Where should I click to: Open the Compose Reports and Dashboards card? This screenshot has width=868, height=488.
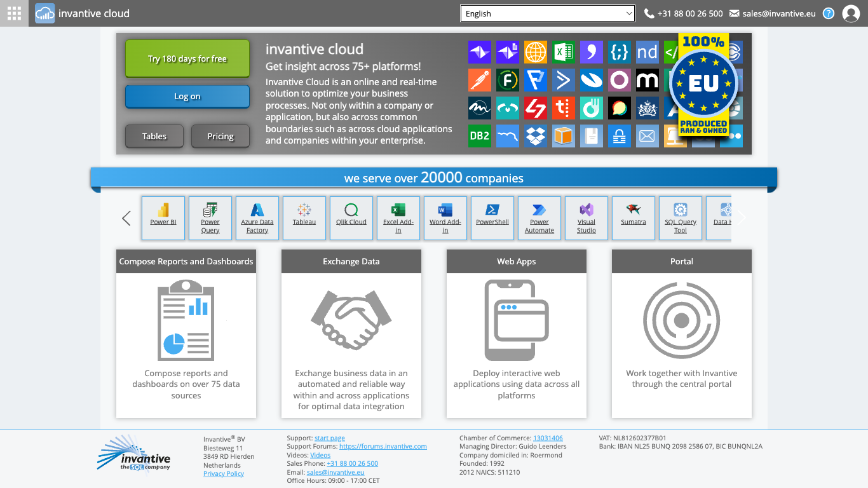point(186,334)
